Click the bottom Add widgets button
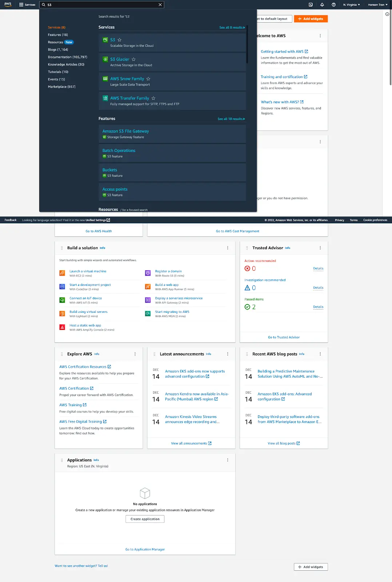392x582 pixels. [x=311, y=567]
